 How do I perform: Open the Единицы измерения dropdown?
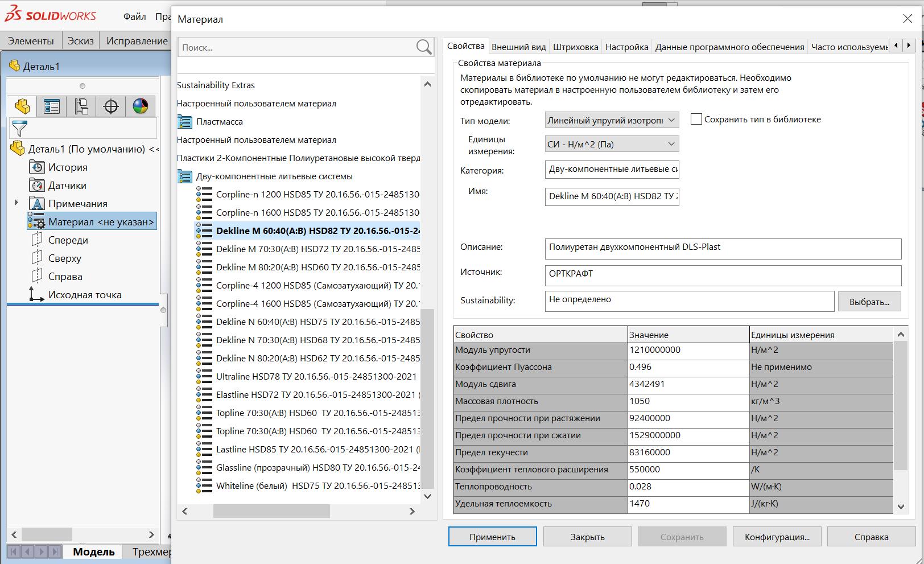[612, 144]
